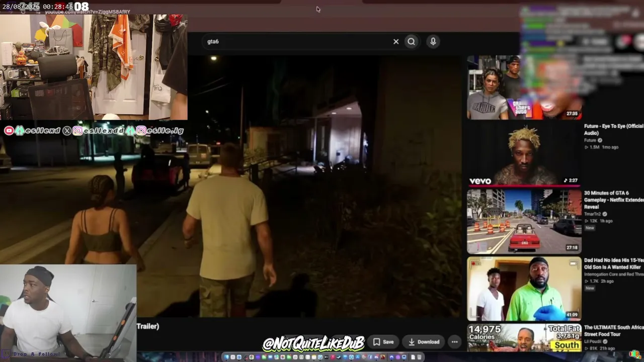644x362 pixels.
Task: Open the 30 Minutes of GTA 6 thumbnail
Action: point(524,221)
